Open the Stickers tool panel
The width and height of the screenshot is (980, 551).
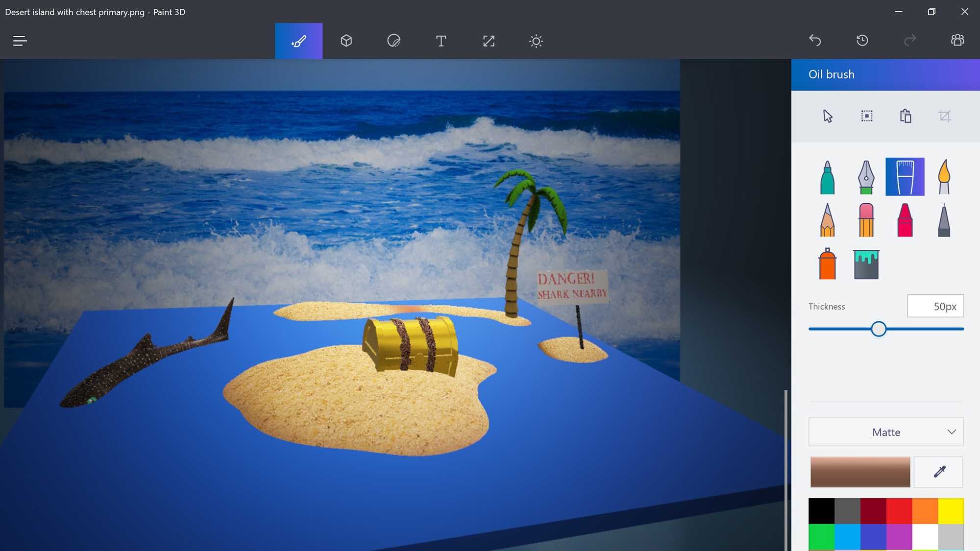[394, 40]
